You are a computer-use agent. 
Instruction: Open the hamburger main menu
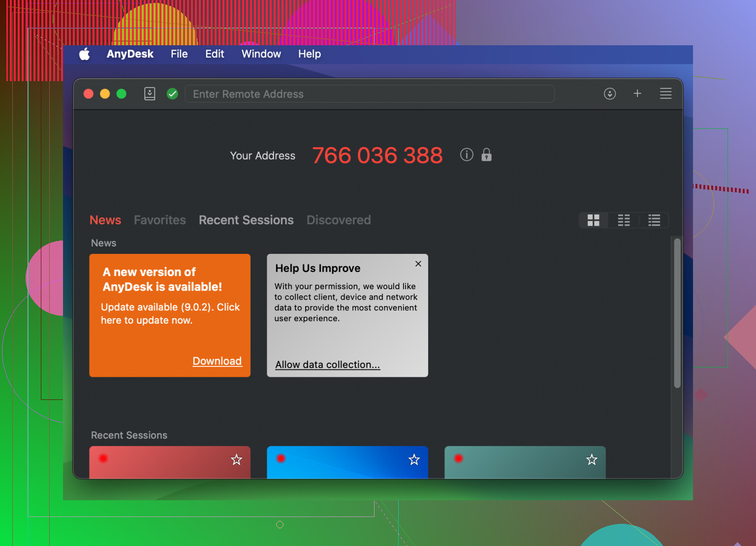coord(665,93)
